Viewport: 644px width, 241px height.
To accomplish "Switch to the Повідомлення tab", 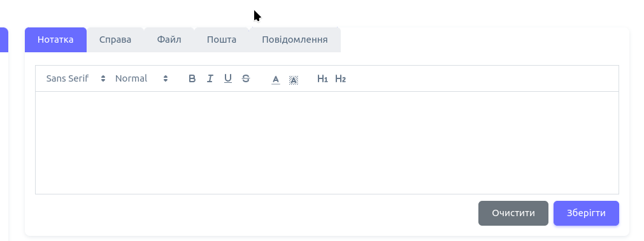I will click(x=295, y=40).
